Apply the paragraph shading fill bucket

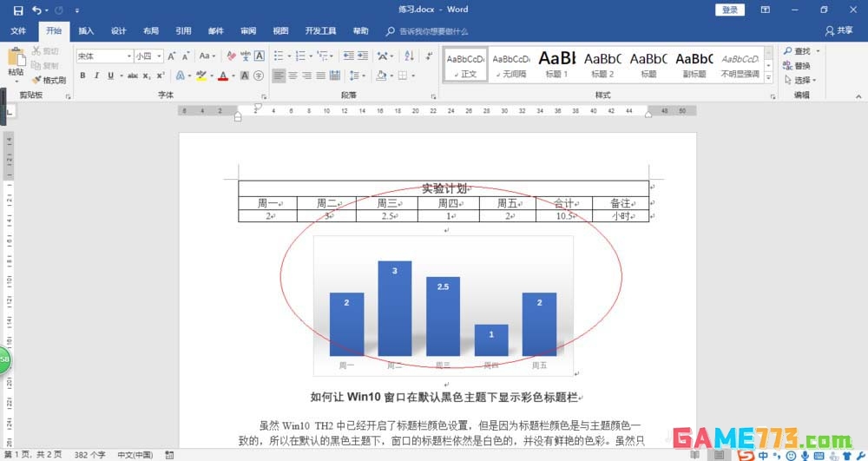[381, 76]
